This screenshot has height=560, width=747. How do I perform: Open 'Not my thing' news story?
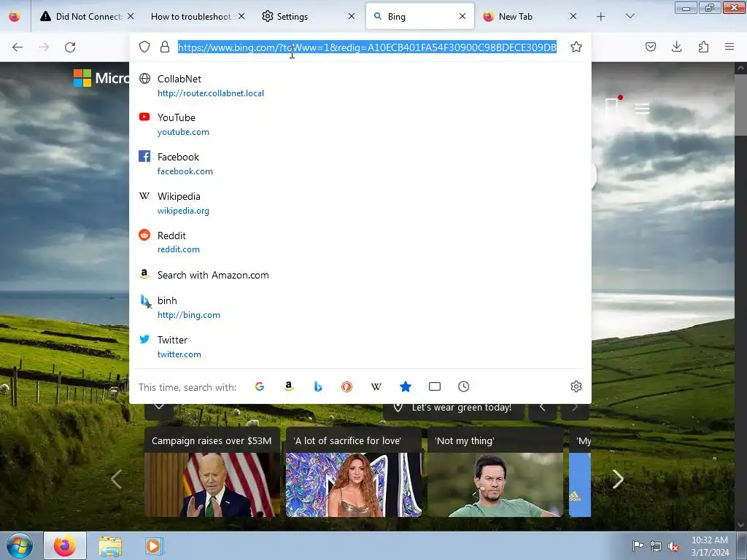pyautogui.click(x=495, y=472)
